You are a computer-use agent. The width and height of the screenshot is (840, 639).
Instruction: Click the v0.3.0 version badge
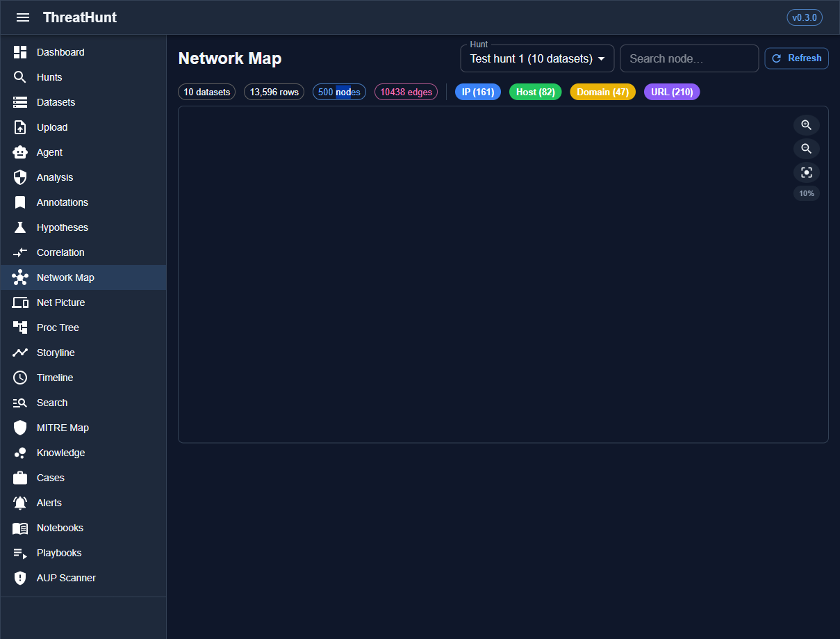tap(804, 17)
